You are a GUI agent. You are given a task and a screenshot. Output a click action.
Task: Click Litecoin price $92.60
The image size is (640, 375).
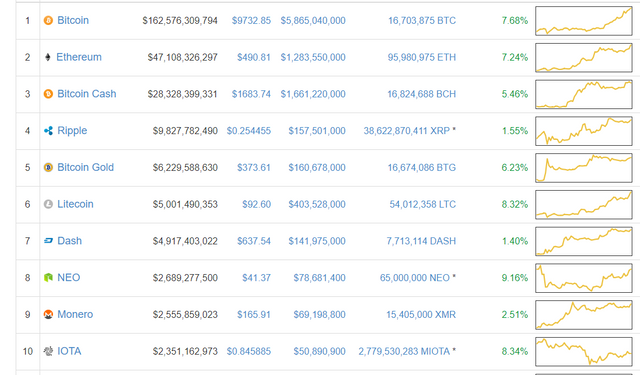click(x=256, y=204)
